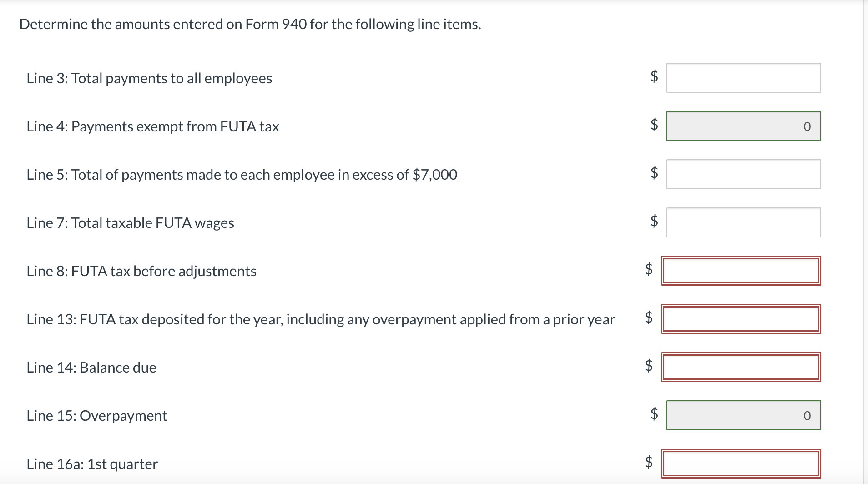Click the Line 8 FUTA tax before adjustments field
This screenshot has width=868, height=484.
[741, 271]
